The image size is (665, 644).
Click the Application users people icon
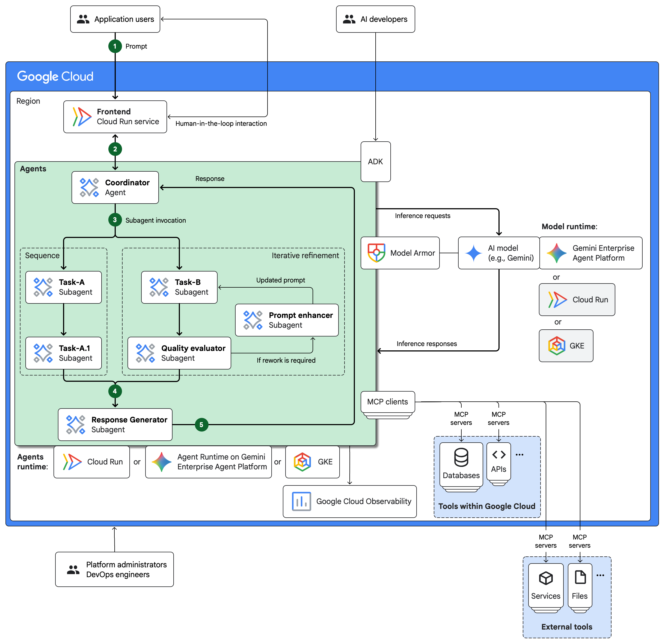tap(83, 19)
